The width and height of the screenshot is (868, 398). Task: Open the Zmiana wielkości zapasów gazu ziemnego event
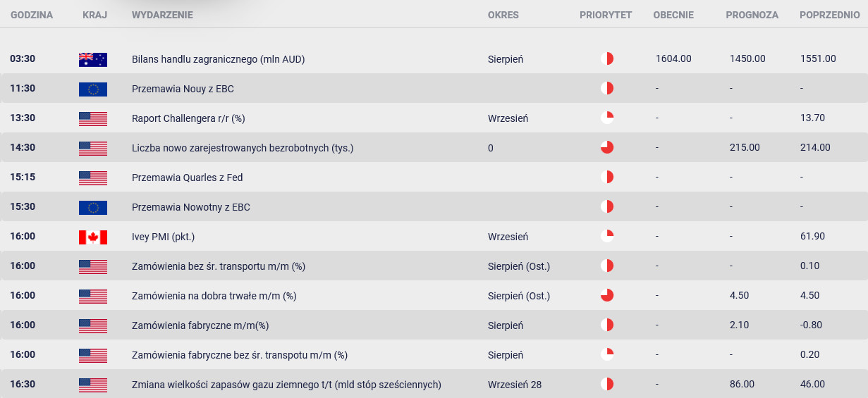point(286,385)
